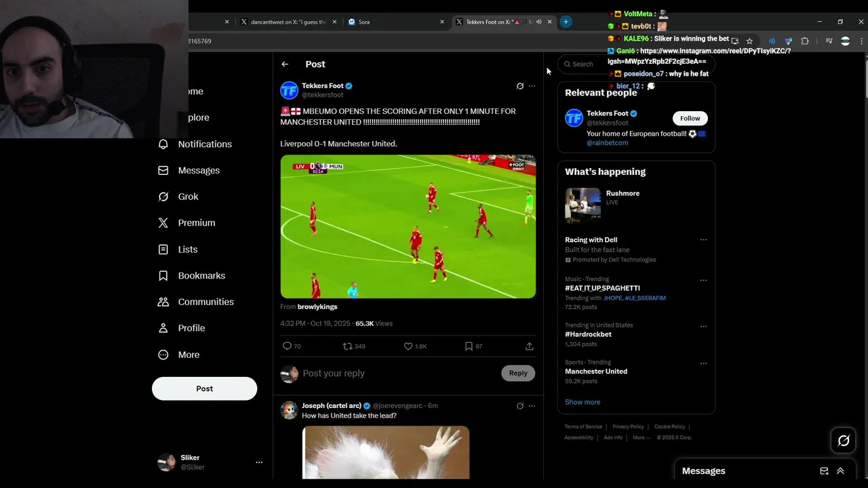Follow Tekkers Foot
The image size is (868, 488).
tap(690, 119)
